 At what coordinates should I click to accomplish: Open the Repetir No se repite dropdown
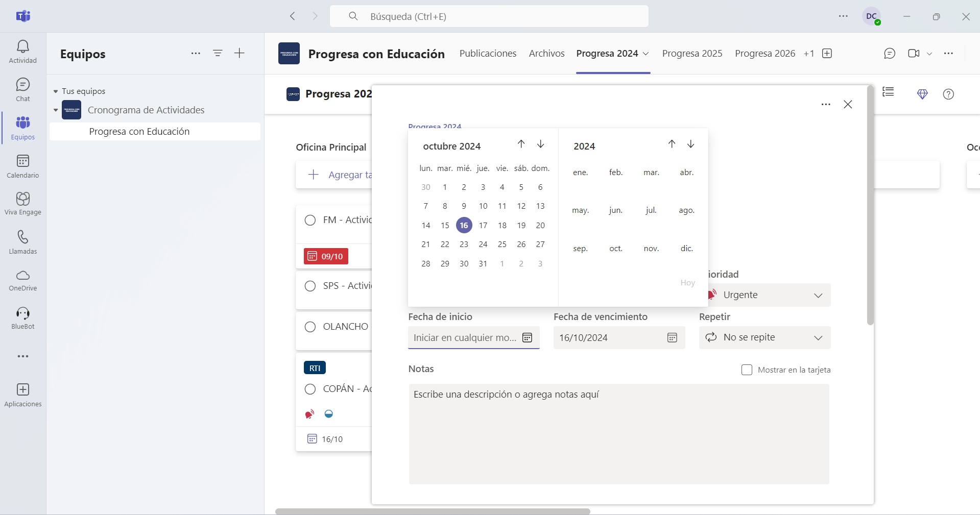764,337
